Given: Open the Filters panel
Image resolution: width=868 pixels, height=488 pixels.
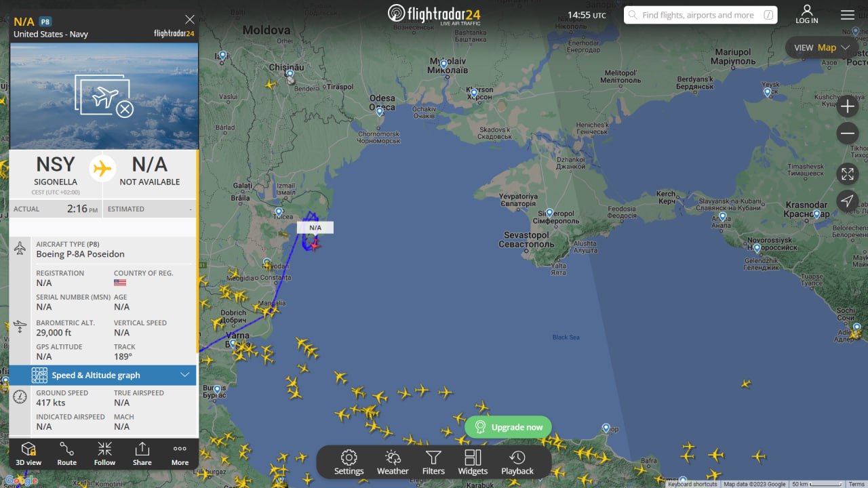Looking at the screenshot, I should [x=433, y=463].
